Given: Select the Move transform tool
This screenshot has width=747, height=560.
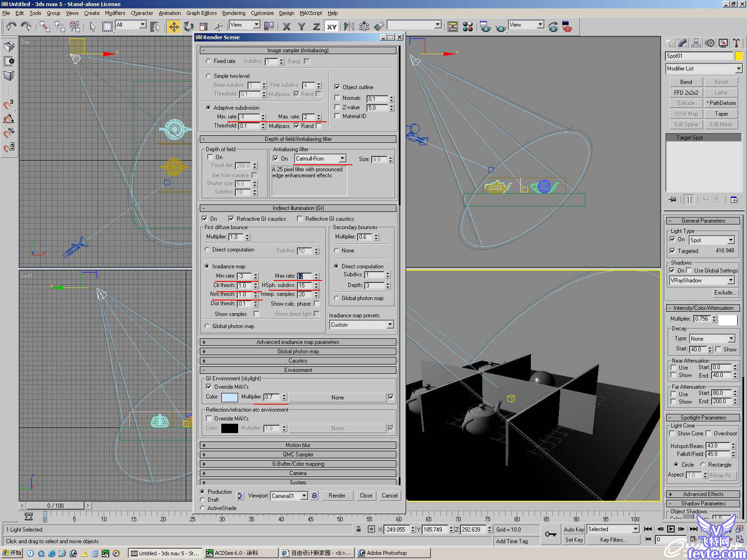Looking at the screenshot, I should point(174,27).
